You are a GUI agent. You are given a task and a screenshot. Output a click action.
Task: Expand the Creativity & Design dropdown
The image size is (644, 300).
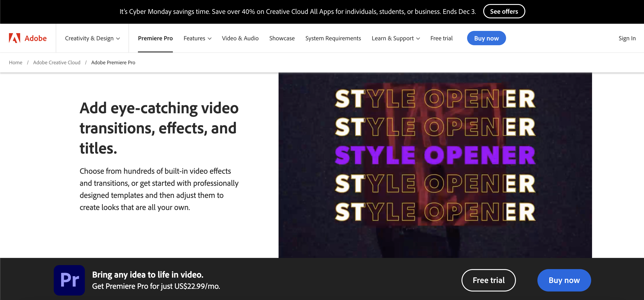92,38
